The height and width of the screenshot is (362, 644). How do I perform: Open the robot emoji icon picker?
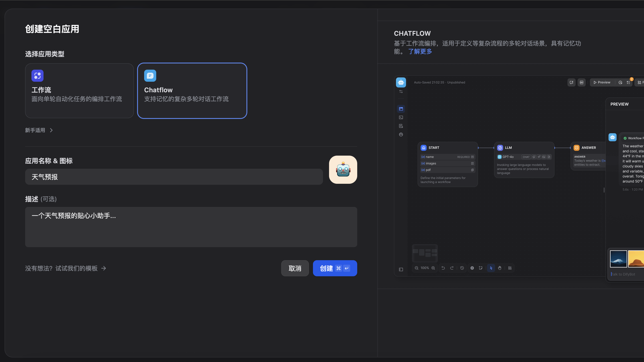pos(343,170)
